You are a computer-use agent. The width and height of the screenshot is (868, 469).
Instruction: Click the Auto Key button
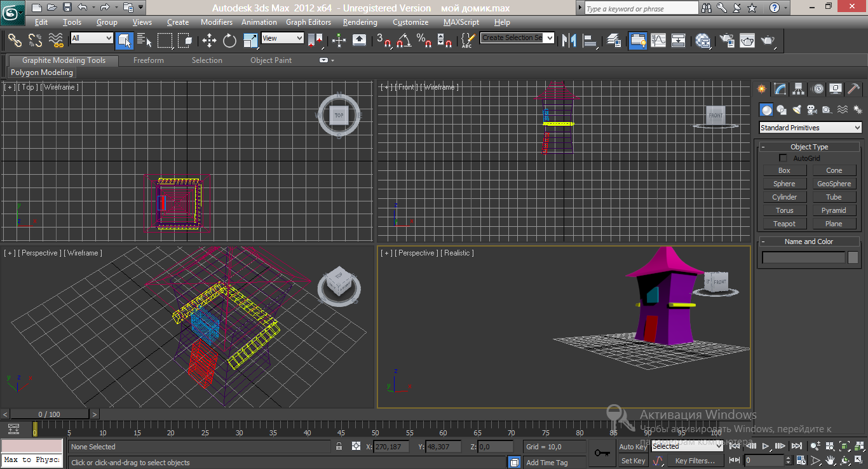(633, 447)
